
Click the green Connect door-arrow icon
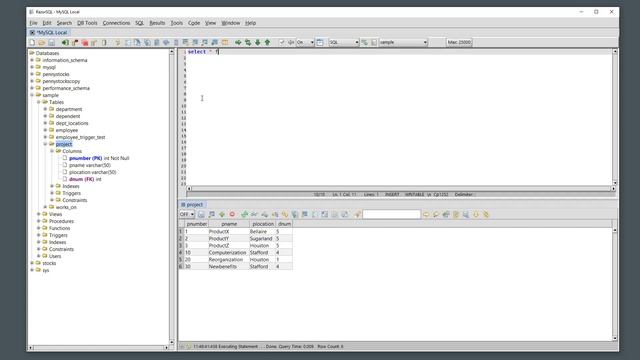(65, 42)
